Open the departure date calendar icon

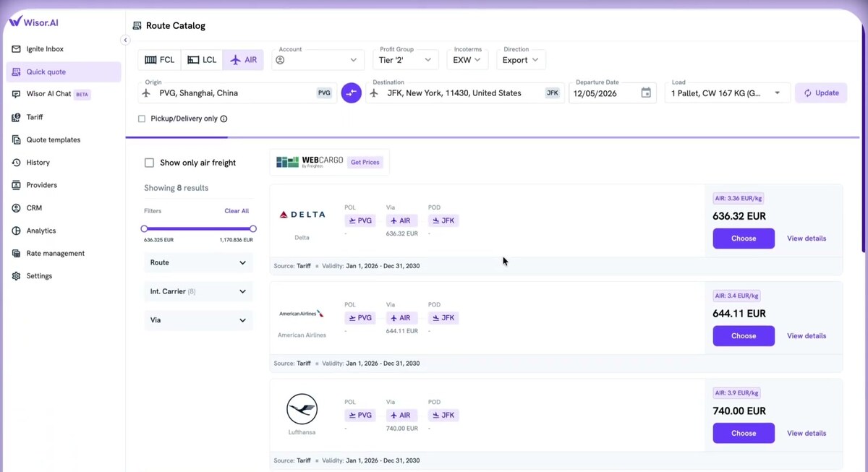[646, 93]
